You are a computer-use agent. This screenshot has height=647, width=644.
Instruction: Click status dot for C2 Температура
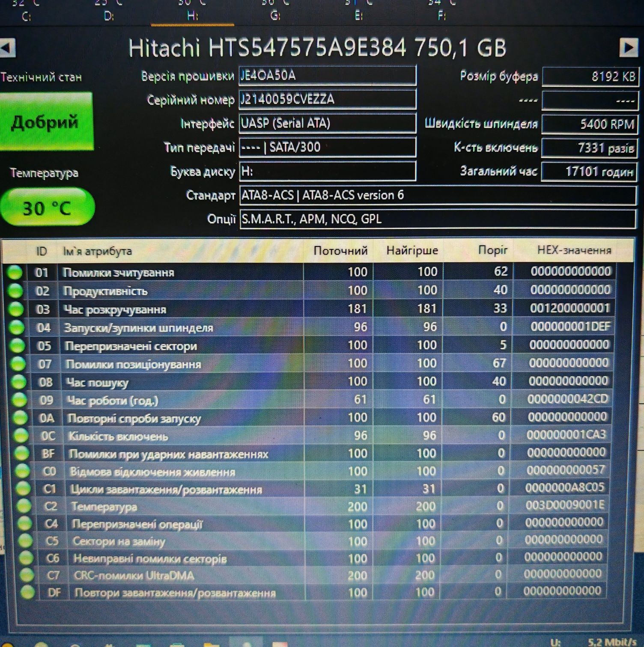tap(24, 506)
